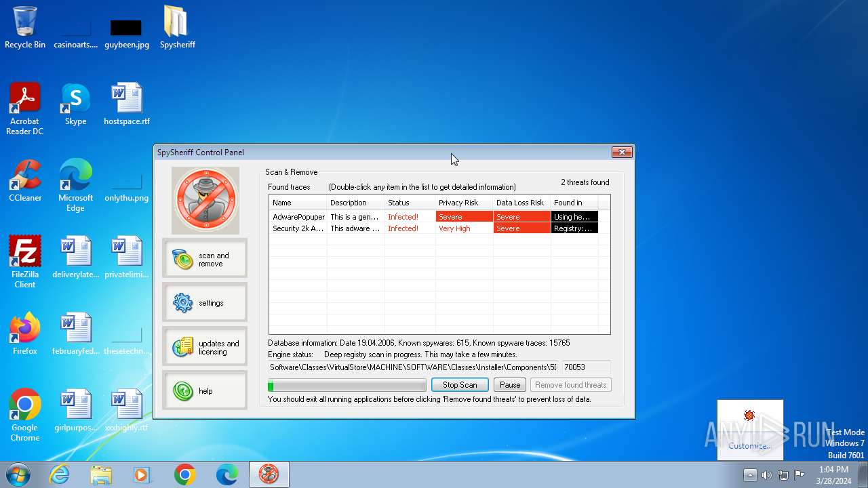868x488 pixels.
Task: Open the Windows Start menu
Action: pyautogui.click(x=18, y=474)
